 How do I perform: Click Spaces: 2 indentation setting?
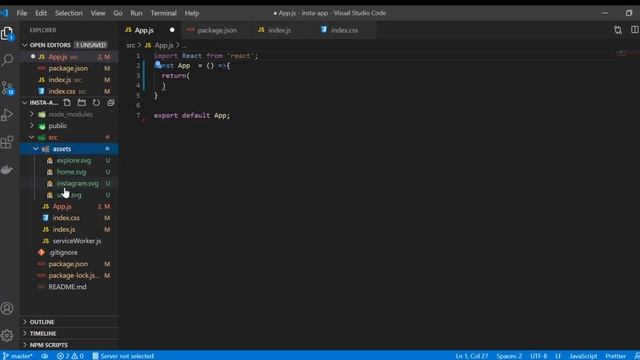click(509, 356)
